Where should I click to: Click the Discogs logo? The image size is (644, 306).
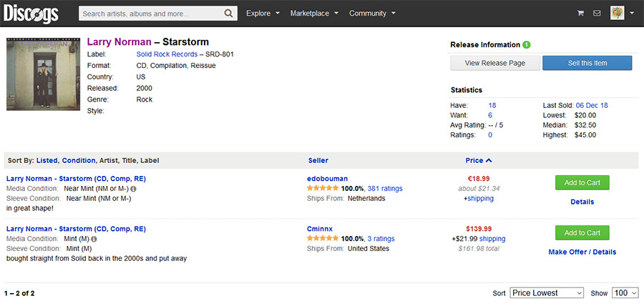tap(31, 14)
